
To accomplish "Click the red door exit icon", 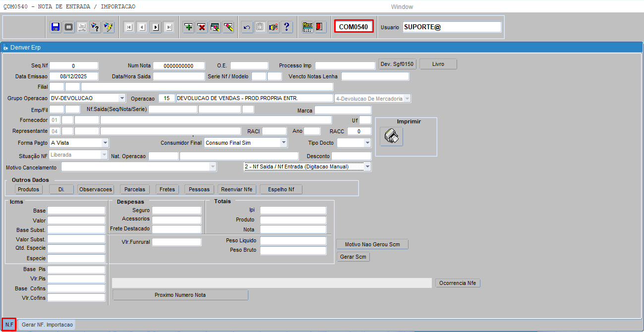I will coord(320,27).
